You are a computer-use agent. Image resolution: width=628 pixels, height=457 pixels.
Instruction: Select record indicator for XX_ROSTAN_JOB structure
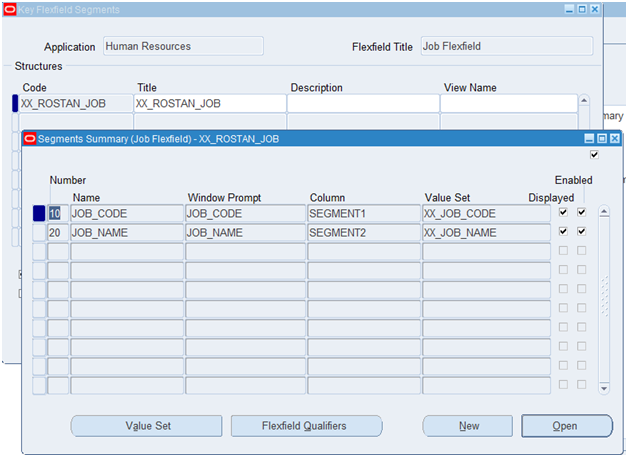[x=15, y=103]
